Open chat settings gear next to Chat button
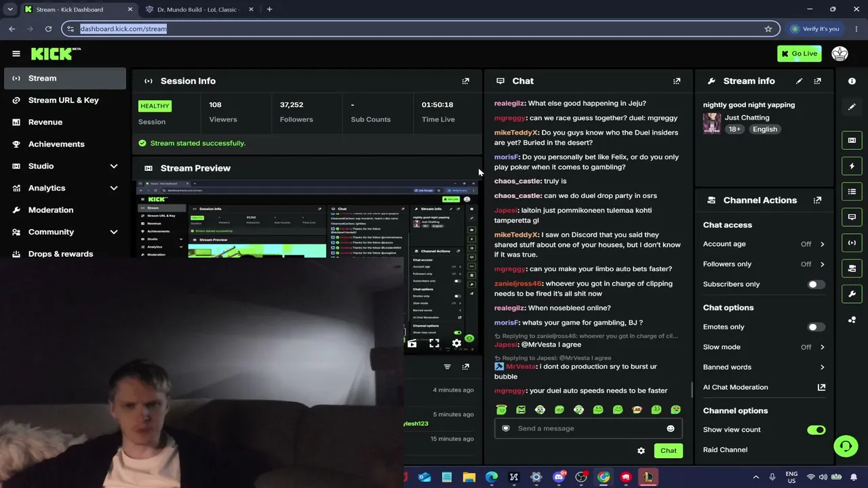This screenshot has width=868, height=488. pyautogui.click(x=641, y=451)
